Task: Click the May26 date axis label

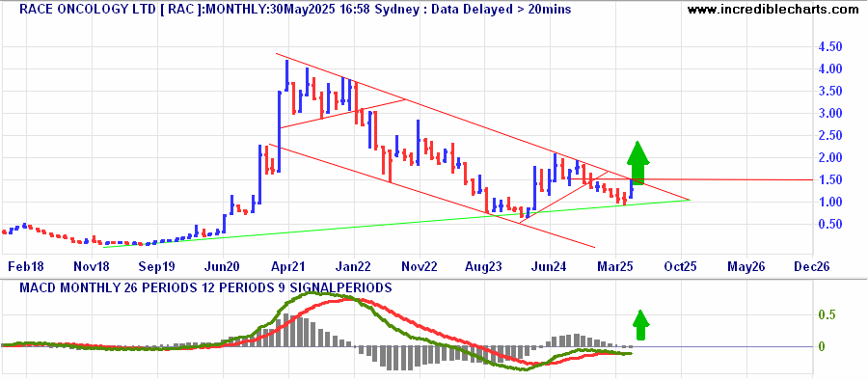Action: pos(746,267)
